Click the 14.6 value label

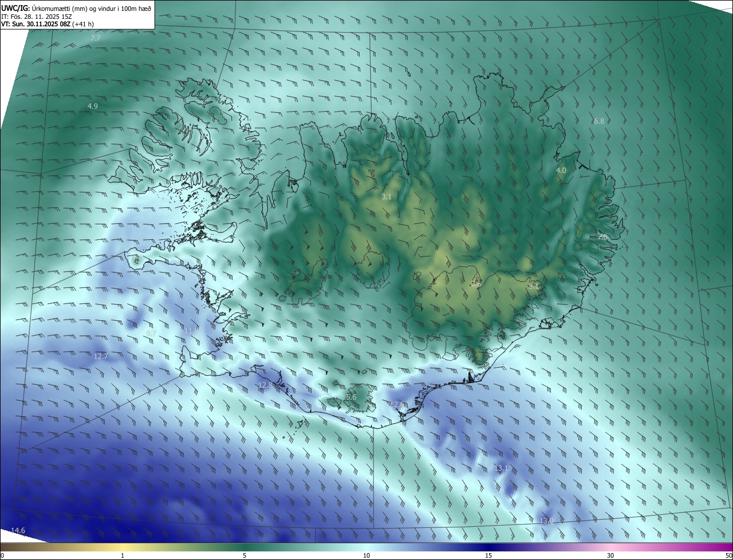(18, 531)
